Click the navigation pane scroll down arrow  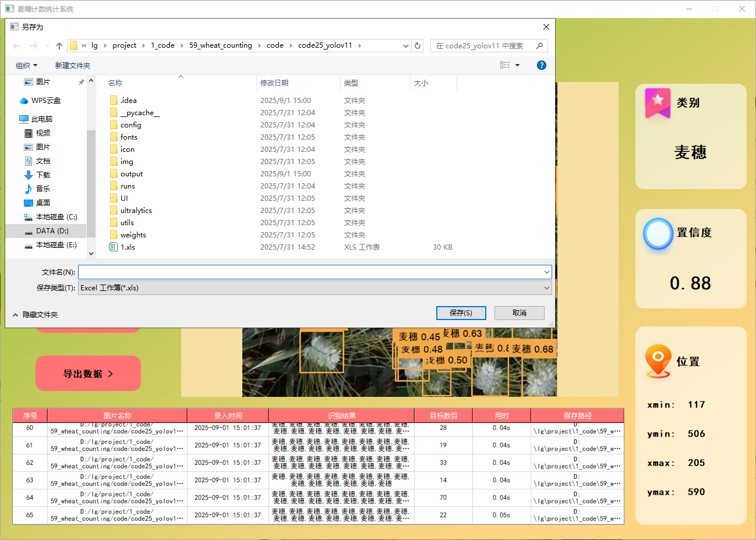pos(91,253)
